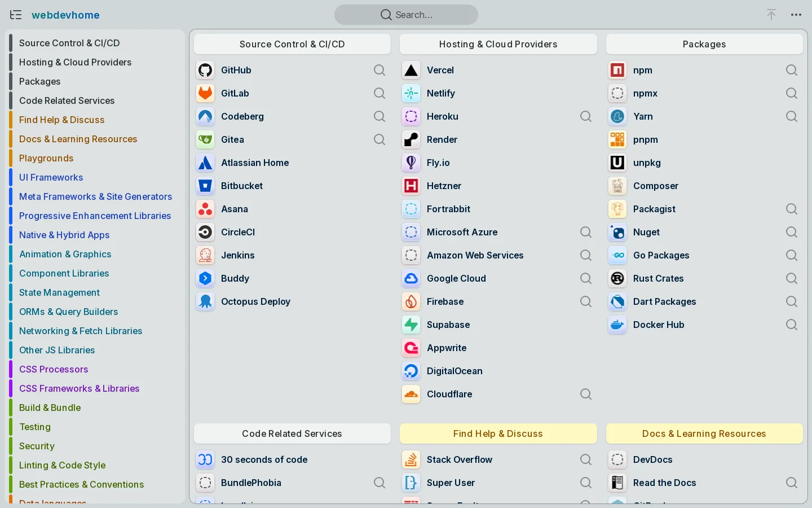The height and width of the screenshot is (508, 812).
Task: Search within GitHub using its magnifier icon
Action: 379,70
